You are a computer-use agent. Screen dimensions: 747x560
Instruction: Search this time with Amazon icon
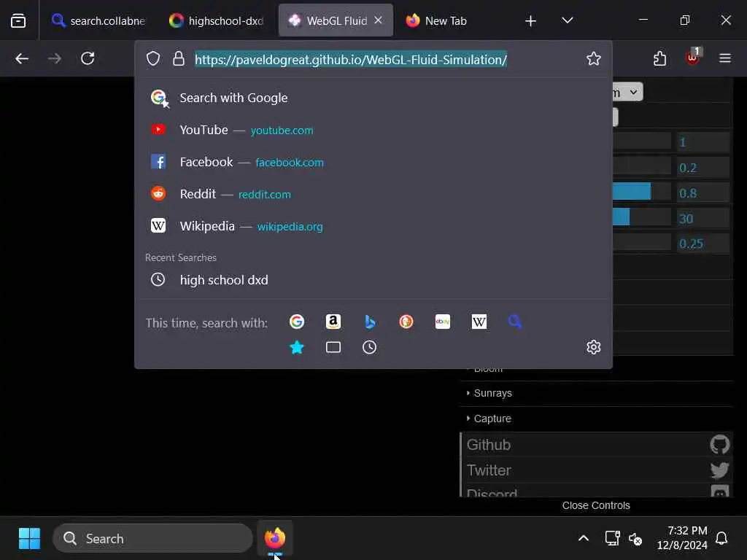click(333, 322)
